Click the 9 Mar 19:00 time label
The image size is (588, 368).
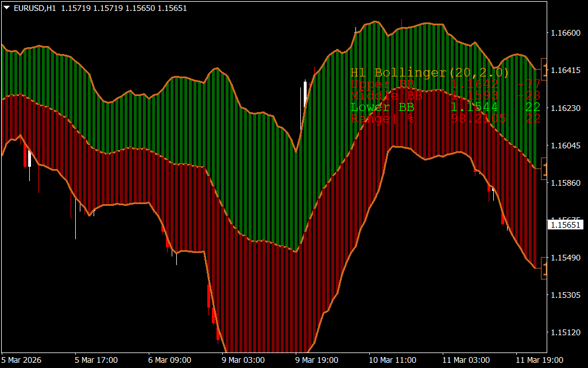click(x=318, y=360)
